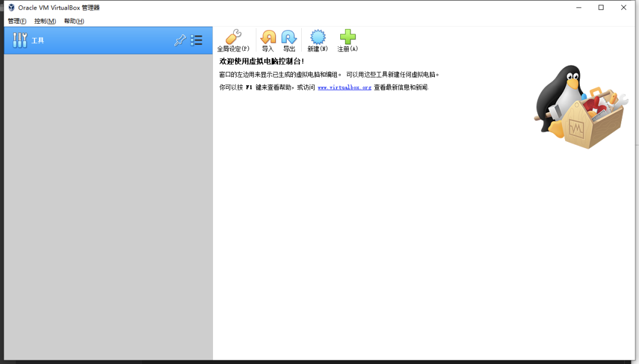Maximize the VirtualBox manager window

(601, 7)
